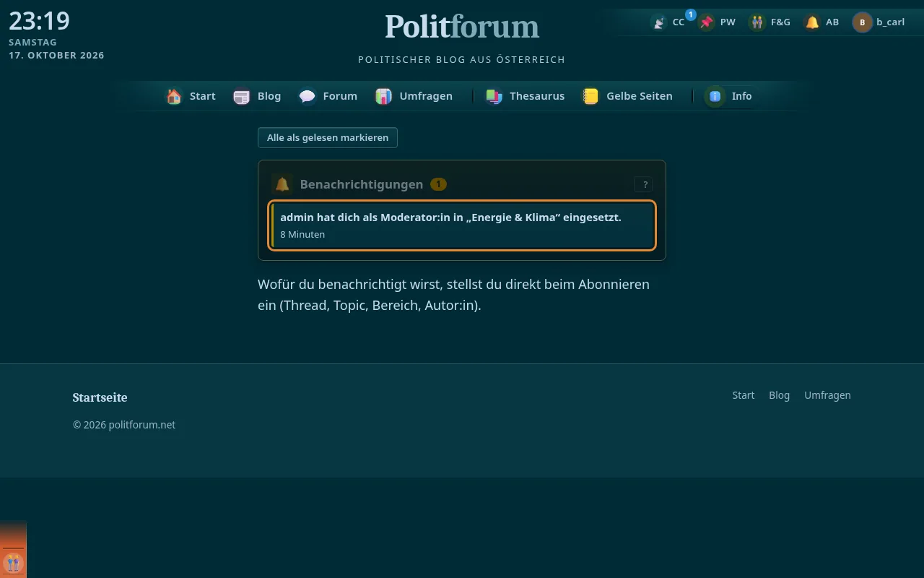Open AB via the bell icon
This screenshot has height=578, width=924.
[x=812, y=22]
